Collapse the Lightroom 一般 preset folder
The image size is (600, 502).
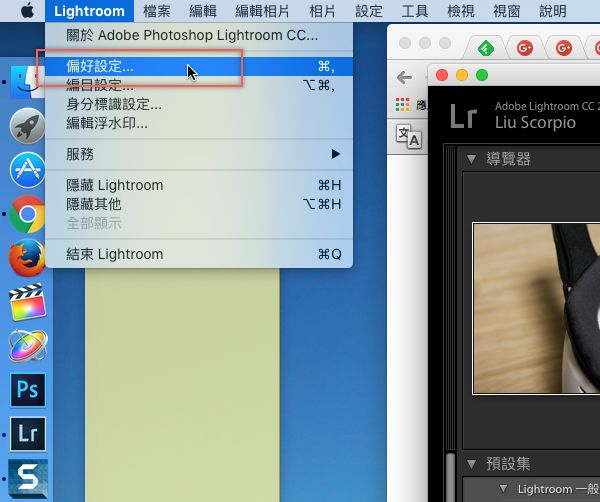[504, 489]
